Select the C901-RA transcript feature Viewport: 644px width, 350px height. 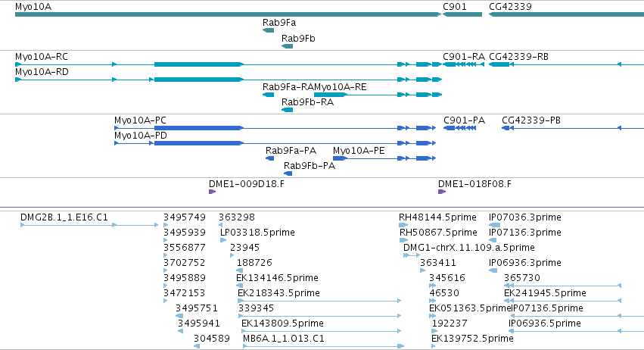click(463, 64)
